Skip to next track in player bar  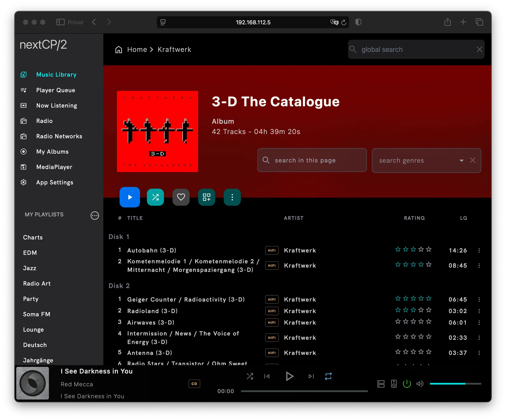pos(311,376)
